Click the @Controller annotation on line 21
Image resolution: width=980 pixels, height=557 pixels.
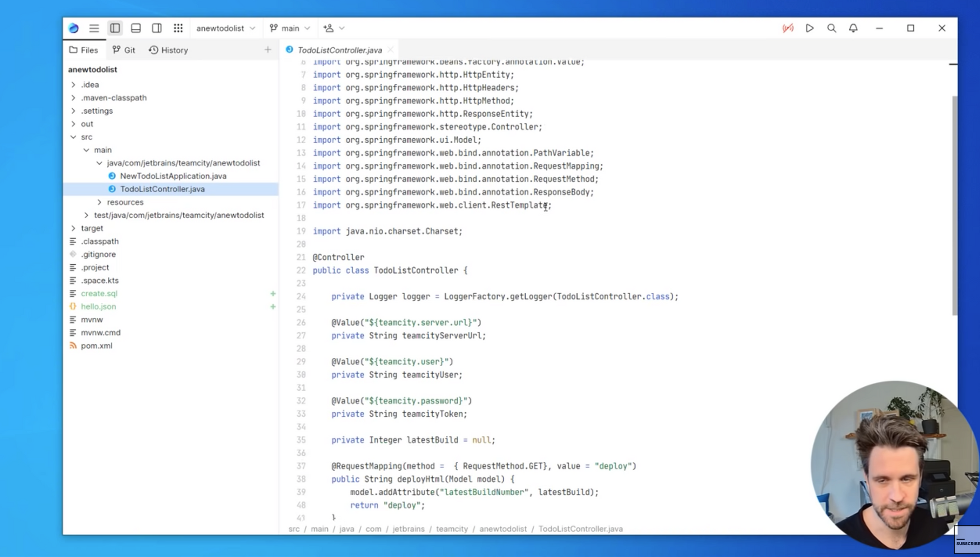339,257
